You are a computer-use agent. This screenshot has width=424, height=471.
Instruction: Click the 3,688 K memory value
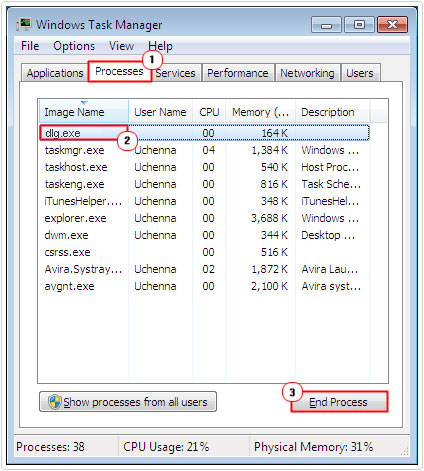click(x=270, y=218)
